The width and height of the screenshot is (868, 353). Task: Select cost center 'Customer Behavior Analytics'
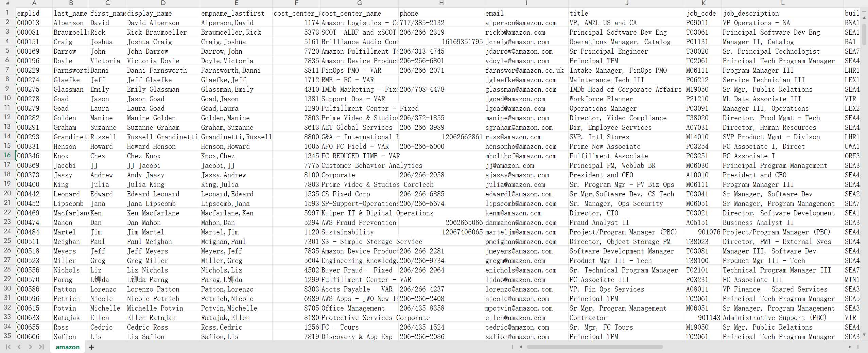pyautogui.click(x=359, y=165)
